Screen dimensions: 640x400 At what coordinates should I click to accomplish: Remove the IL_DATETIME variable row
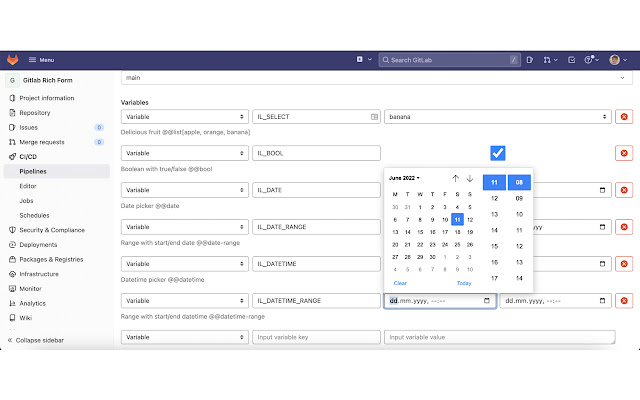tap(624, 264)
